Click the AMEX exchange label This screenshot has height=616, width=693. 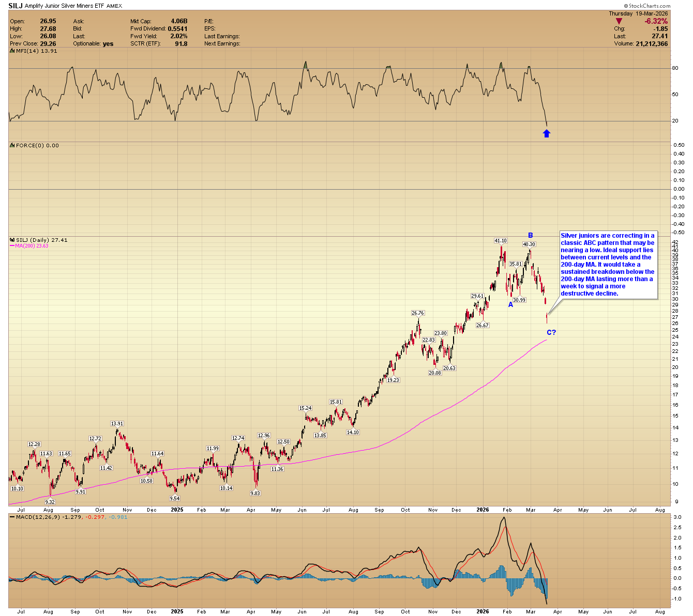(x=114, y=6)
